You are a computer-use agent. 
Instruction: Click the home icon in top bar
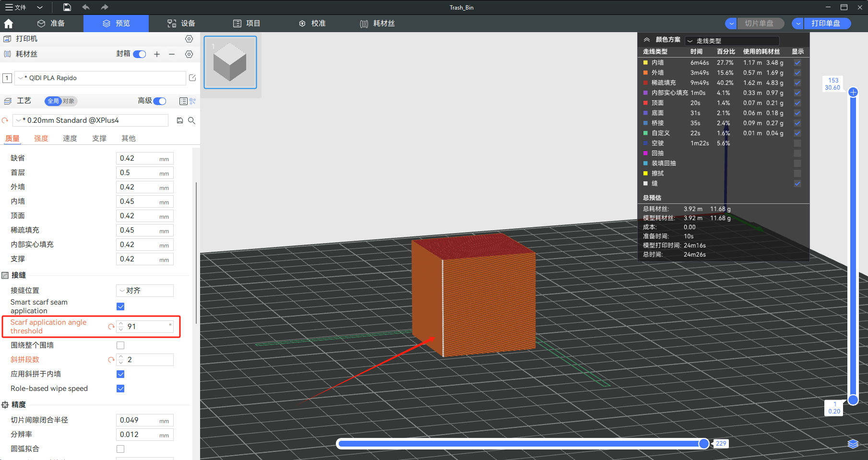(8, 24)
